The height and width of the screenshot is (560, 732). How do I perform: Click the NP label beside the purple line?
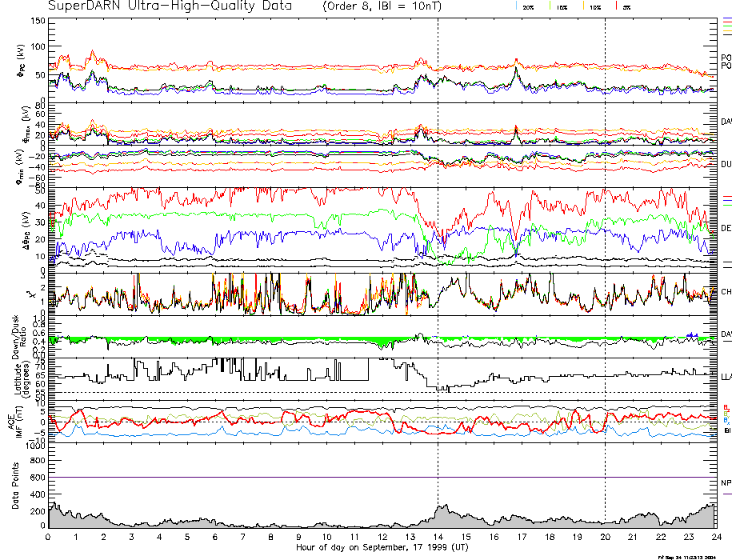pos(726,483)
